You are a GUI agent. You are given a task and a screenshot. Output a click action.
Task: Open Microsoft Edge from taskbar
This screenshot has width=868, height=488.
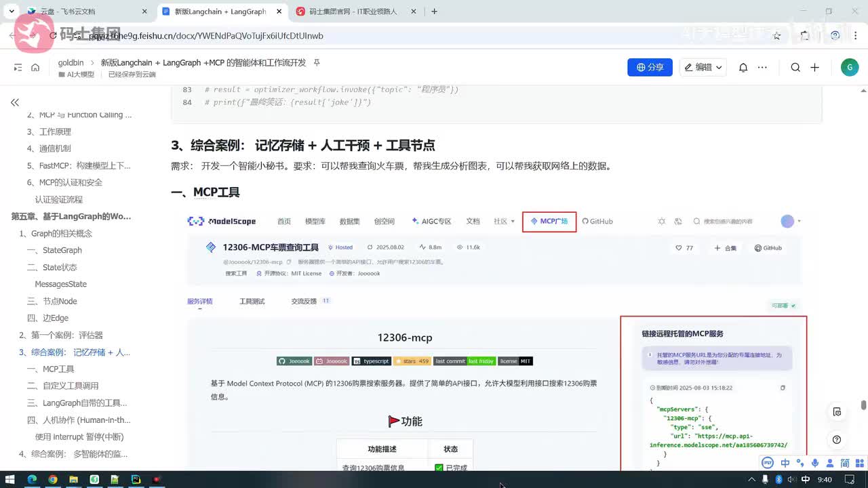point(32,479)
